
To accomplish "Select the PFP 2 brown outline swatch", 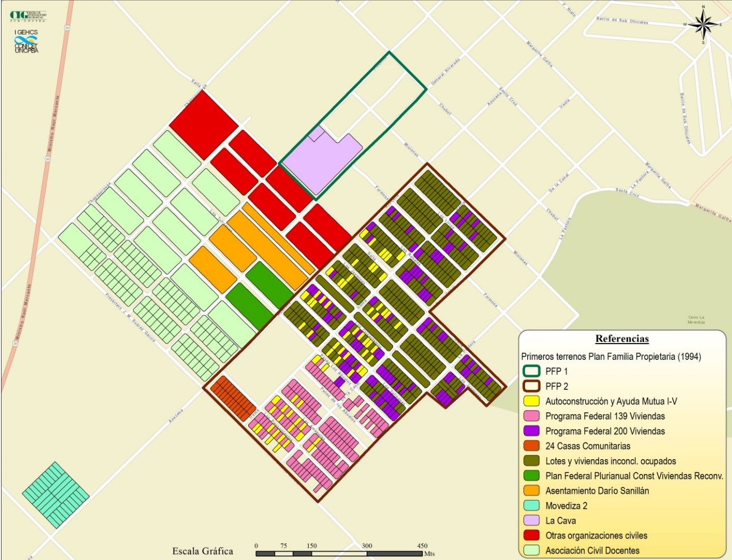I will (x=531, y=386).
